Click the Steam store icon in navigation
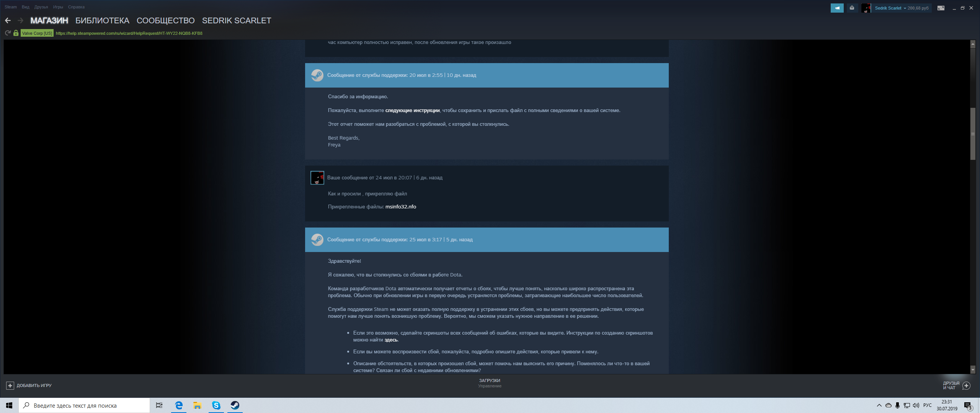This screenshot has width=980, height=413. (49, 20)
